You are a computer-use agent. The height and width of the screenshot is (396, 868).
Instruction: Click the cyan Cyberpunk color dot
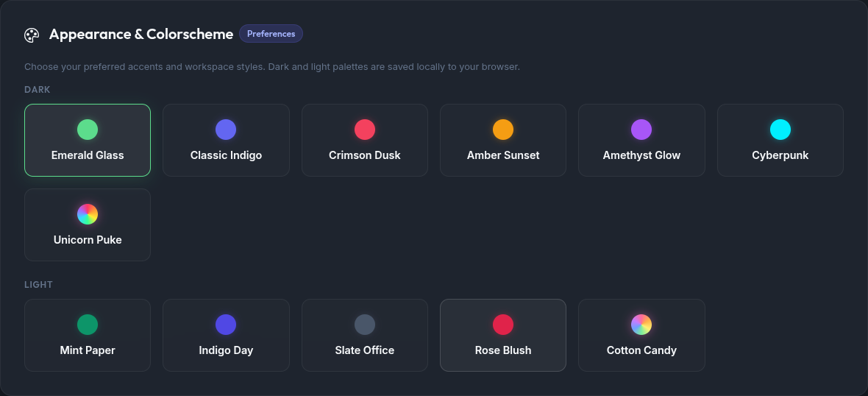pos(780,130)
